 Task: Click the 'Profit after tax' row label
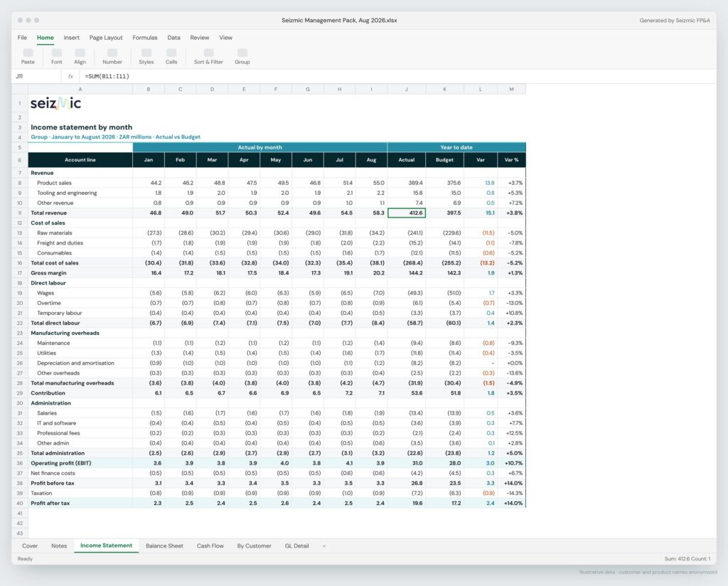coord(50,504)
